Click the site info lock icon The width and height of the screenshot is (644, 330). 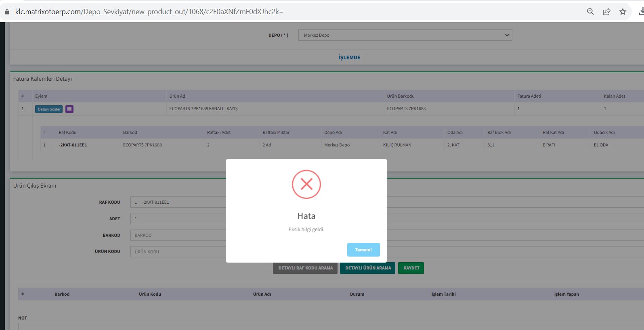(6, 12)
